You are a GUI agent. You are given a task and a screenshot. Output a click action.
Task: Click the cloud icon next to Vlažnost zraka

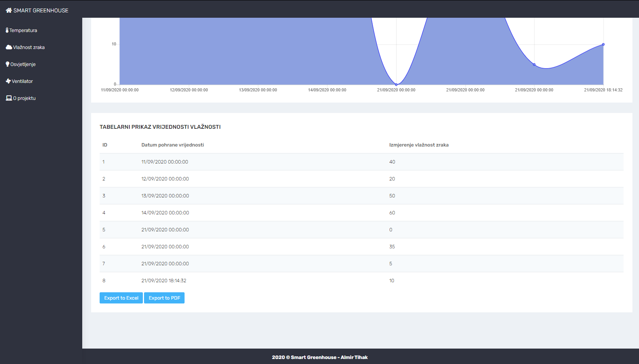[8, 47]
